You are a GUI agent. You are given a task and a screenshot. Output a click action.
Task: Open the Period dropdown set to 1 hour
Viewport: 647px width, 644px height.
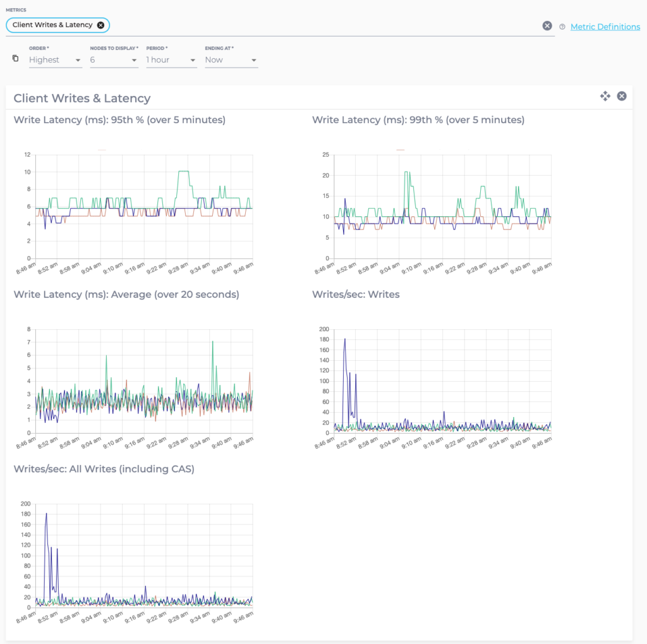click(x=171, y=59)
